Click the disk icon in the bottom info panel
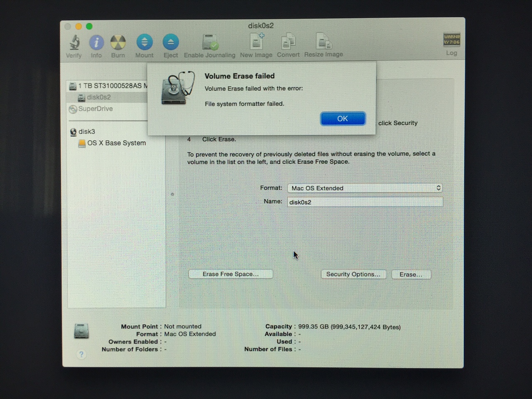The width and height of the screenshot is (532, 399). click(81, 331)
